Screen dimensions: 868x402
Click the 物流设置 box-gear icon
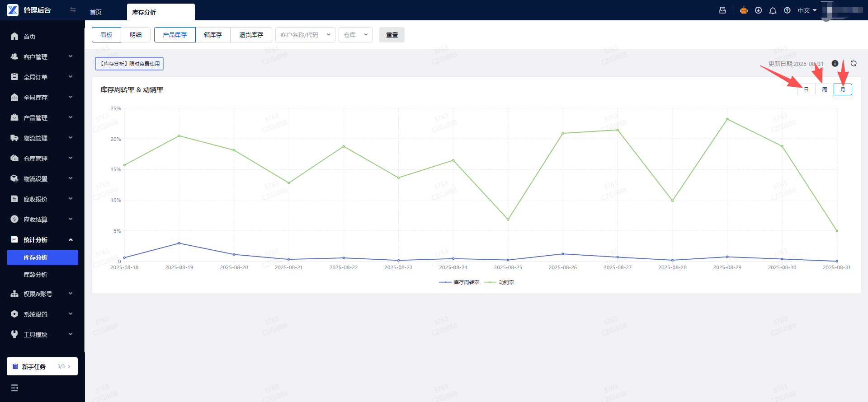tap(14, 178)
